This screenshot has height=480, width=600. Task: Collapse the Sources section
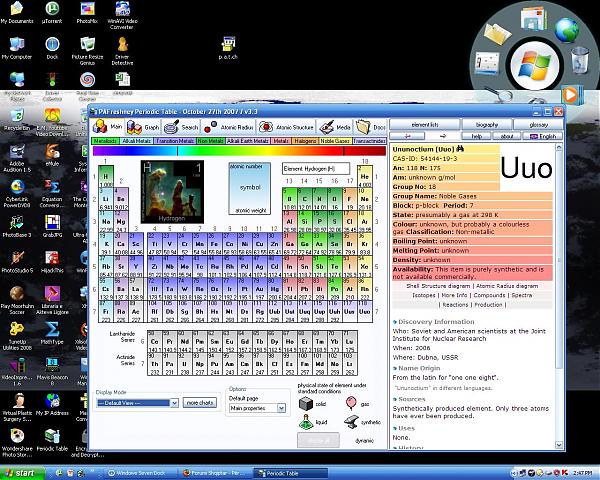[x=395, y=399]
